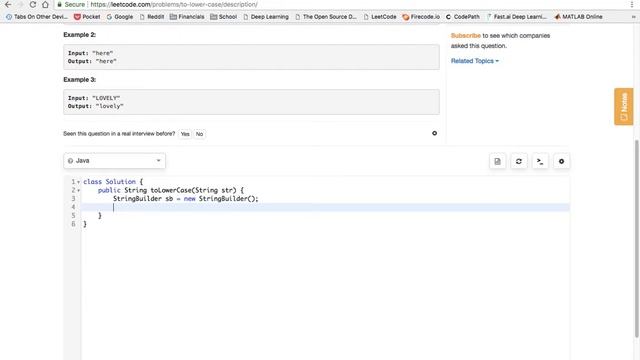Screen dimensions: 640x360
Task: Open the Deep Learning bookmark
Action: point(266,17)
